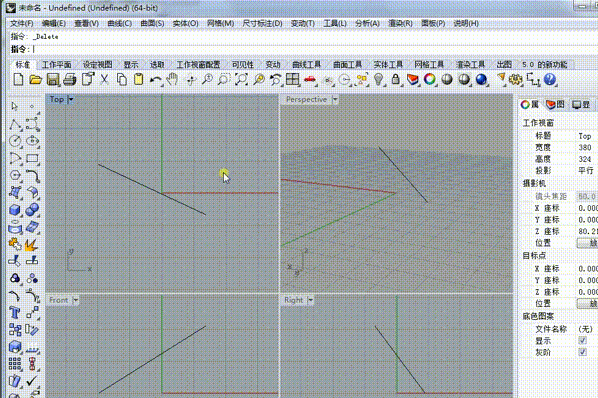The image size is (598, 398).
Task: Click the blue render sphere icon
Action: pos(481,79)
